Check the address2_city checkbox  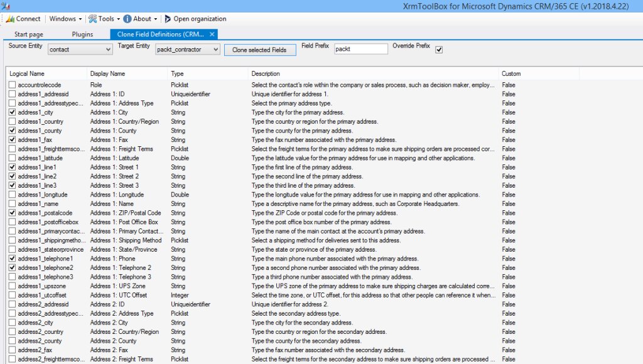tap(12, 323)
